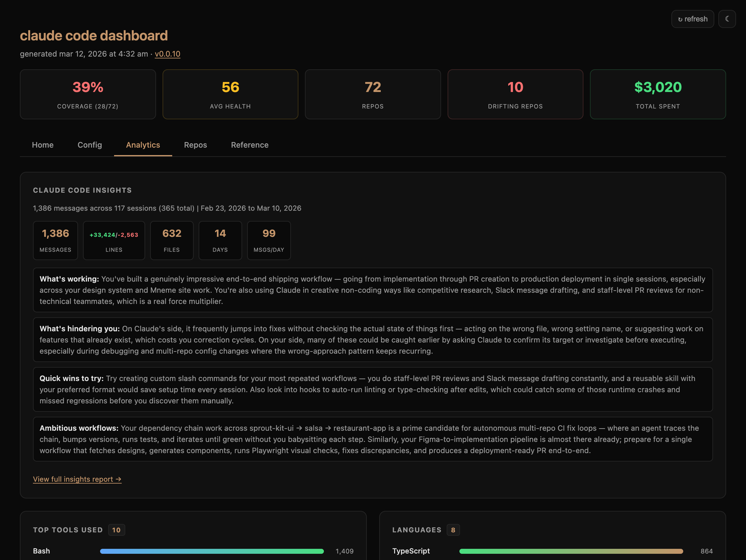The height and width of the screenshot is (560, 746).
Task: Click the Bash usage bar
Action: [212, 551]
